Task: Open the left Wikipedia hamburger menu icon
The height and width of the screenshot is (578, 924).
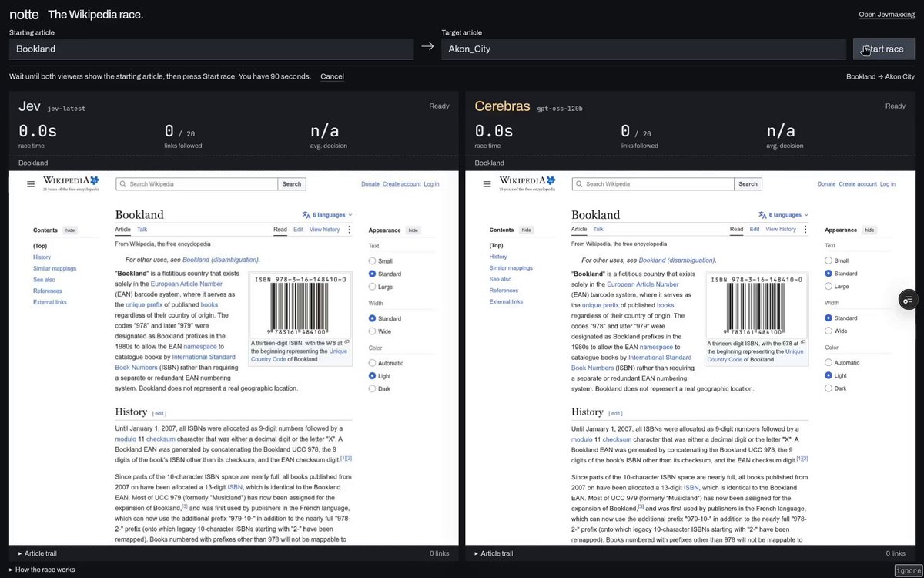Action: (x=31, y=184)
